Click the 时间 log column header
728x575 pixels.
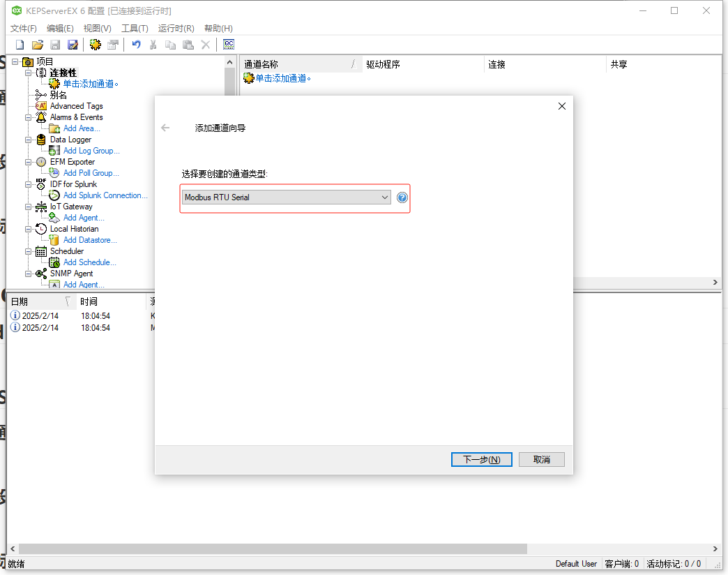point(112,301)
